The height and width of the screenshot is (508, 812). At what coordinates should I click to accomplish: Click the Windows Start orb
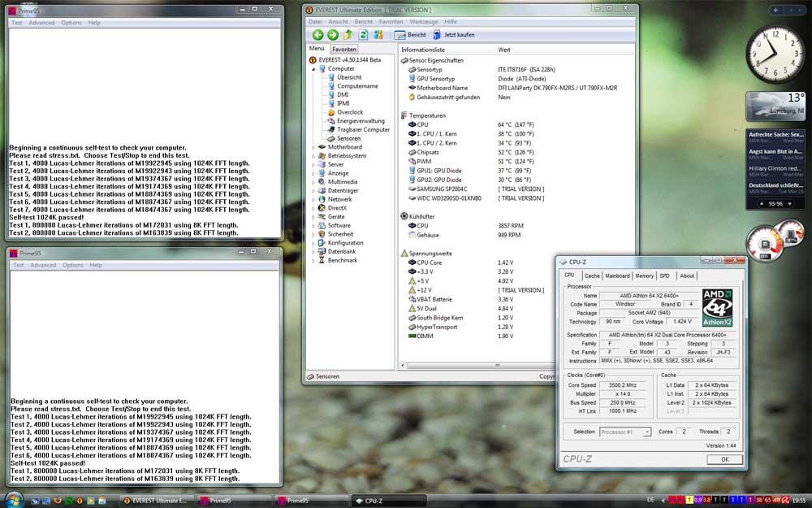tap(14, 500)
